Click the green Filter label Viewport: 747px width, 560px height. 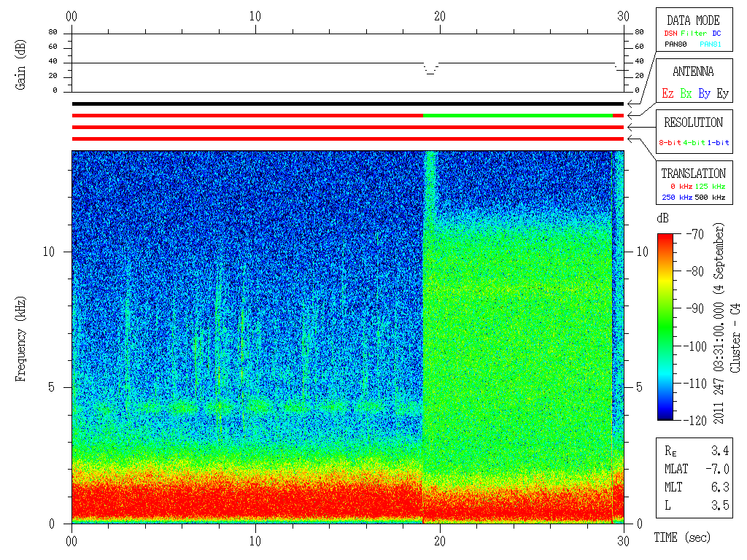pyautogui.click(x=694, y=34)
